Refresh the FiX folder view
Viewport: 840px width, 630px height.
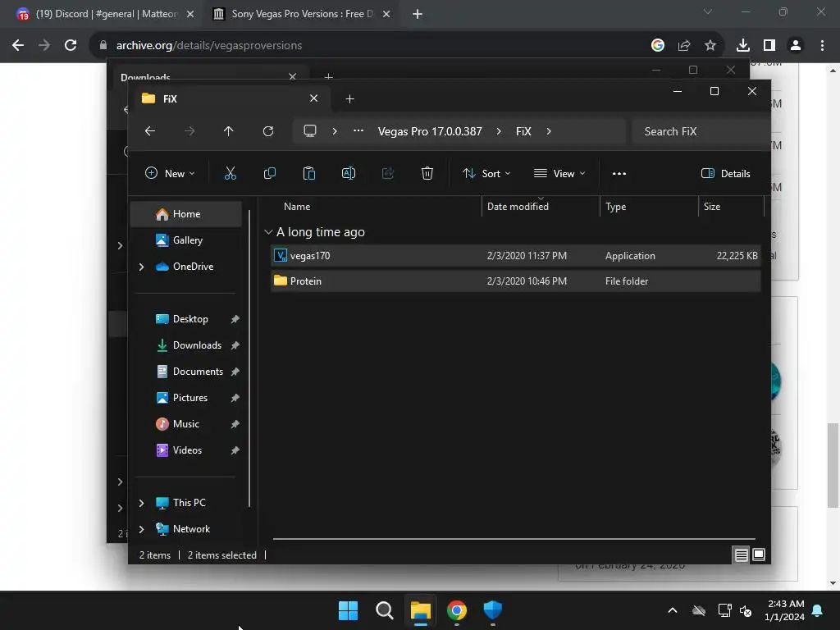point(268,131)
